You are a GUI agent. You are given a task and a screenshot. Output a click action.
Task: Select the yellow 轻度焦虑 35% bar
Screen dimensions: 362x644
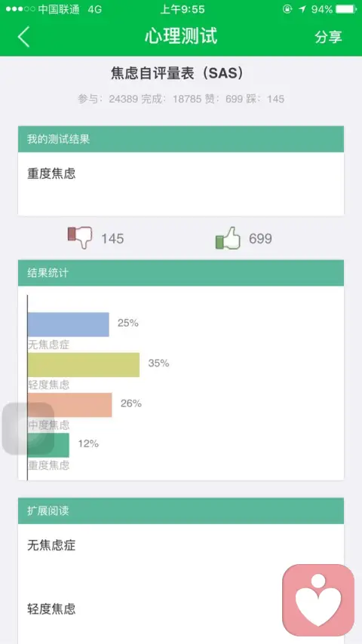pos(84,365)
